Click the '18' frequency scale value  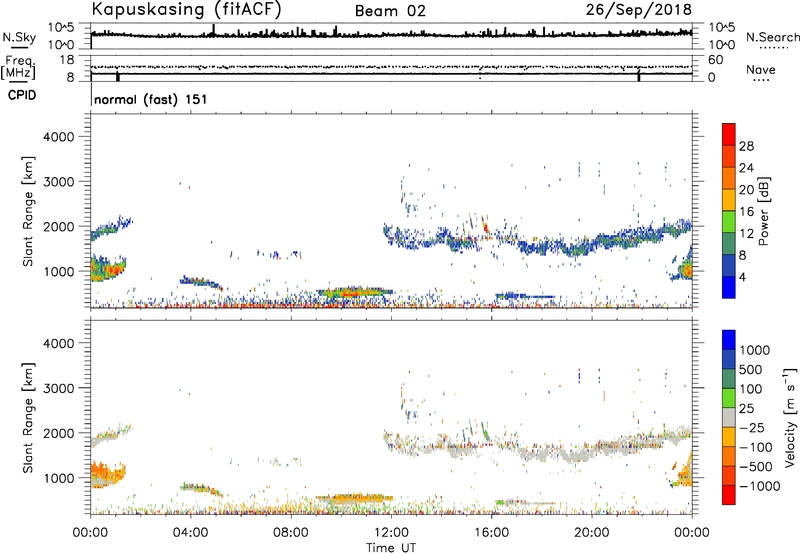67,60
